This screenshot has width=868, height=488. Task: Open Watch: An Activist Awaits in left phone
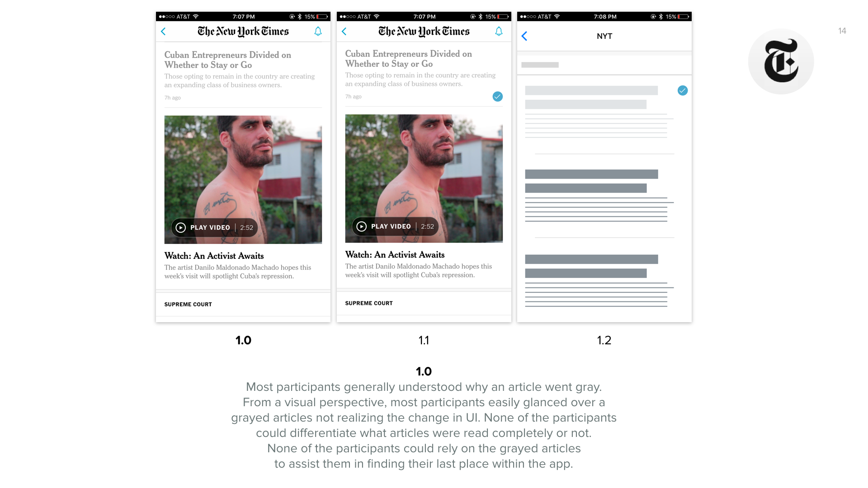tap(214, 256)
